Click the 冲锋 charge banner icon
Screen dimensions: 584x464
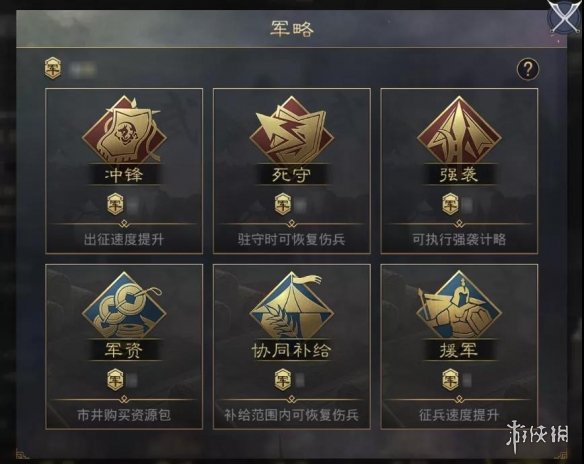[x=124, y=130]
